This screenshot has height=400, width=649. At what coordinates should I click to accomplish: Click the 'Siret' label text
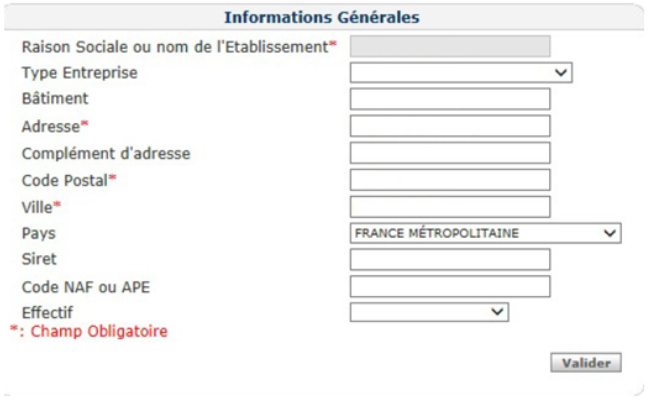pos(38,260)
